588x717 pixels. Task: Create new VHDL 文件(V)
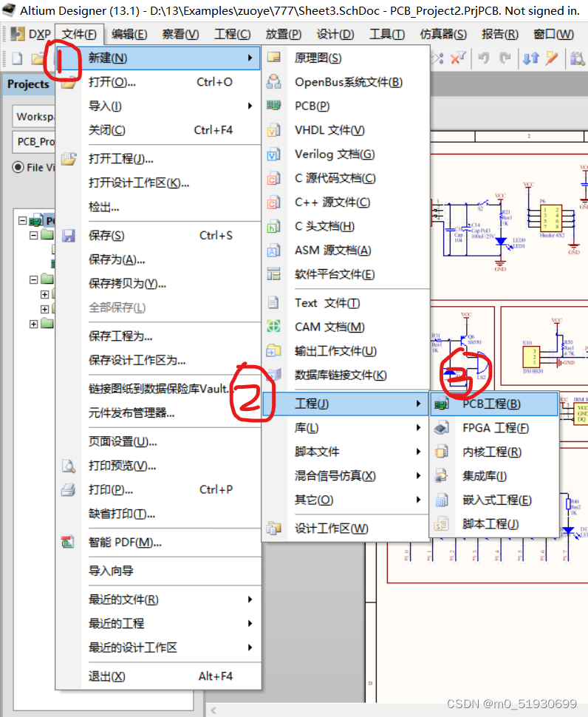coord(346,130)
